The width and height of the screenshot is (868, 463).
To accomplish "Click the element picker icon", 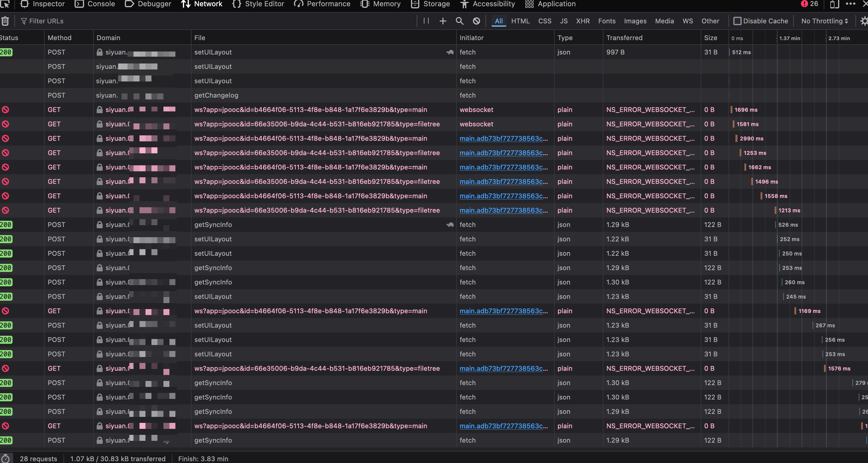I will [x=5, y=4].
